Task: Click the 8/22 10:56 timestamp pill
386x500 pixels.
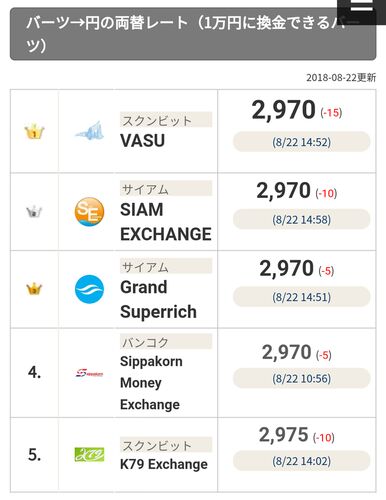Action: tap(301, 378)
